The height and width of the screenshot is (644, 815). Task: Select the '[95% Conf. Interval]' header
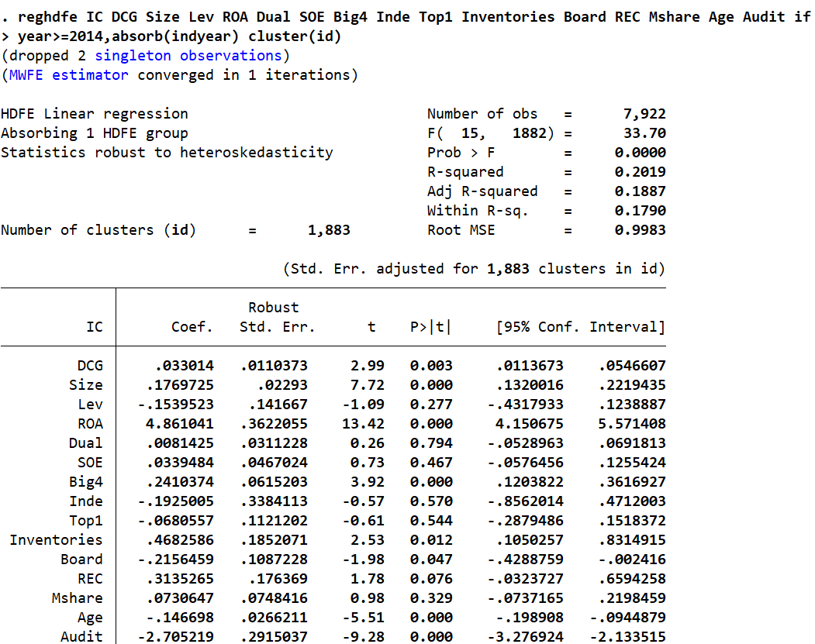coord(580,327)
